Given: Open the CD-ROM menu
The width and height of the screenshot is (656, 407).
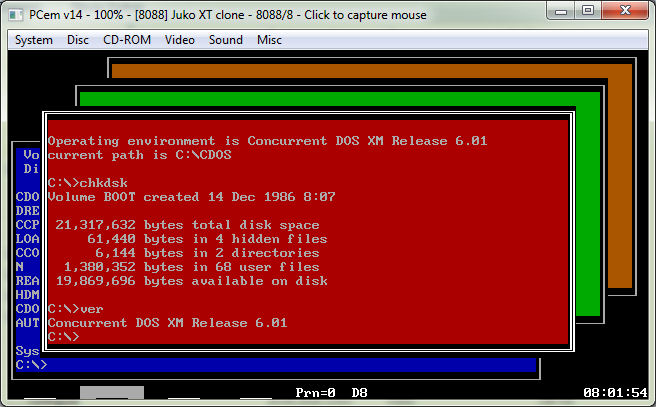Looking at the screenshot, I should pyautogui.click(x=127, y=40).
